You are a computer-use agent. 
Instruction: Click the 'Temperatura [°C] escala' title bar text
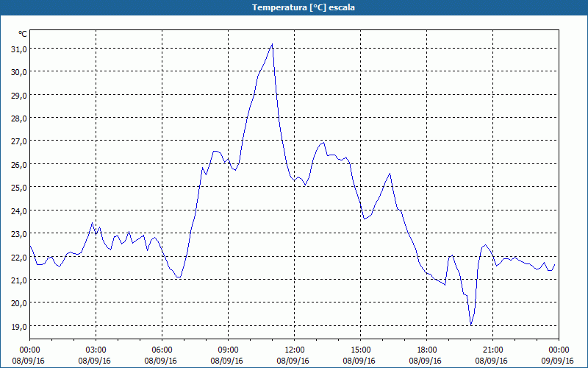304,7
